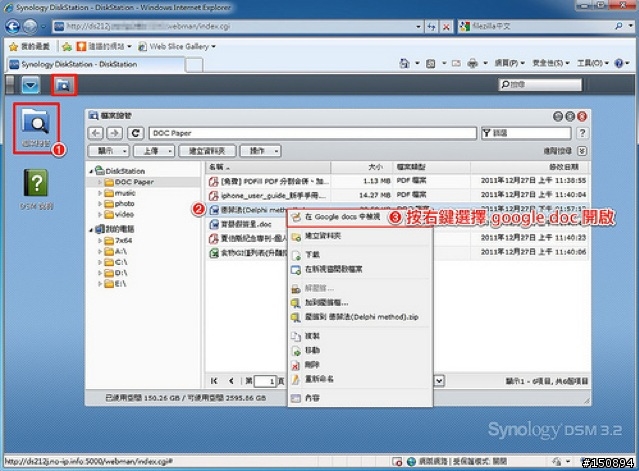Choose 重新命名 rename in context menu
This screenshot has width=639, height=471.
361,379
